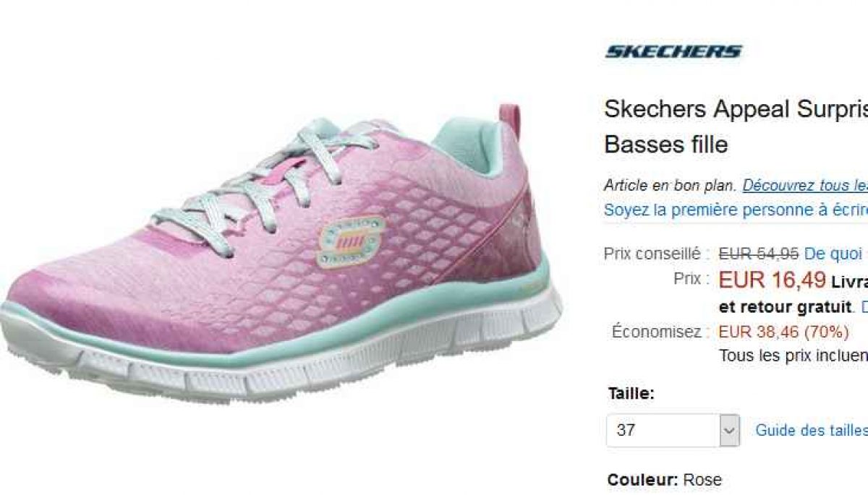The height and width of the screenshot is (495, 868).
Task: Click the blue link after et retour gratuit
Action: click(x=864, y=306)
